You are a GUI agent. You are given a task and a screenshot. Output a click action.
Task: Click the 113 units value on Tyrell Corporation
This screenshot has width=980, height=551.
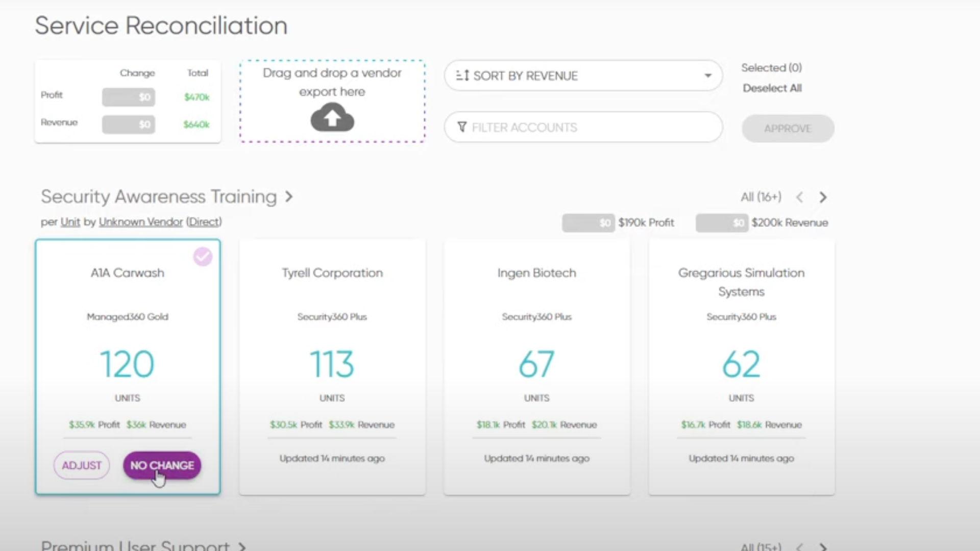pyautogui.click(x=332, y=364)
